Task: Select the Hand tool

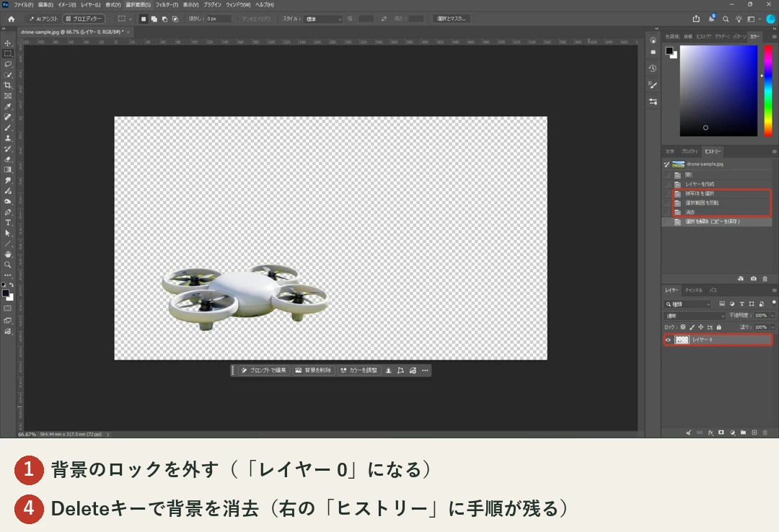Action: pos(8,254)
